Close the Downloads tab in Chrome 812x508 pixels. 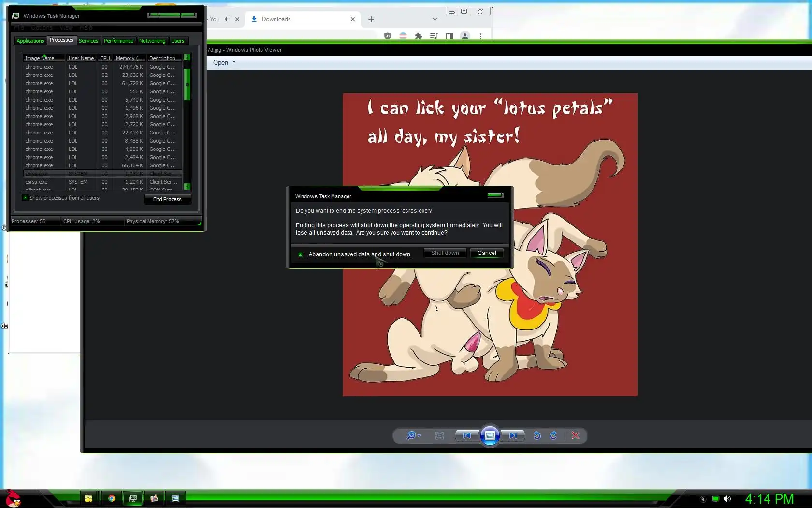pyautogui.click(x=353, y=19)
